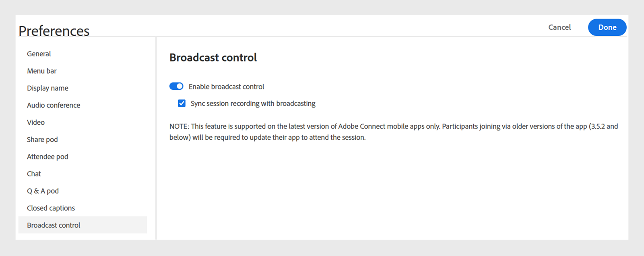Click the Broadcast control panel heading
The image size is (644, 256).
(213, 58)
